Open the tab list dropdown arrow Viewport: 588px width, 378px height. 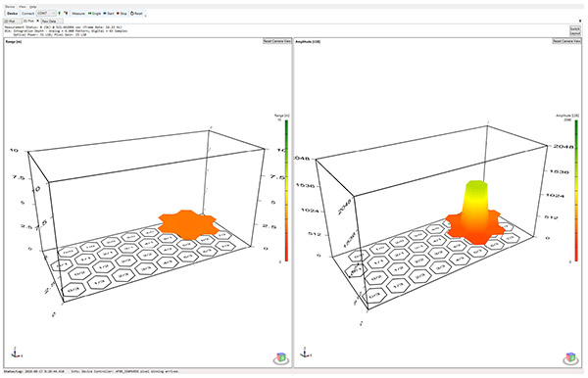[x=581, y=22]
